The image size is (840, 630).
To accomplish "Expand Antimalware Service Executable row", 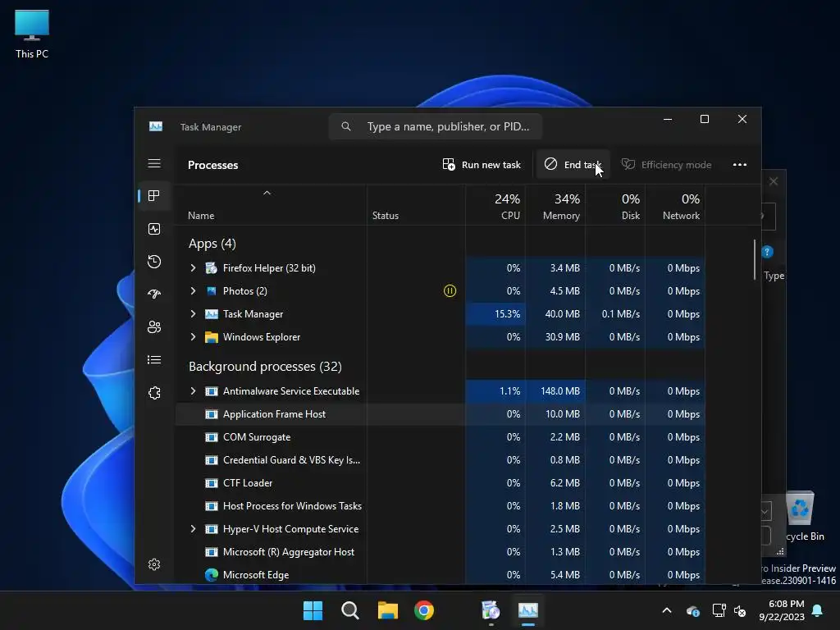I will [x=194, y=391].
